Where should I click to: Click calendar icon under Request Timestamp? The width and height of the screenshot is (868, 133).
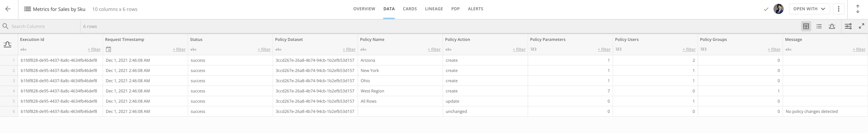point(108,49)
